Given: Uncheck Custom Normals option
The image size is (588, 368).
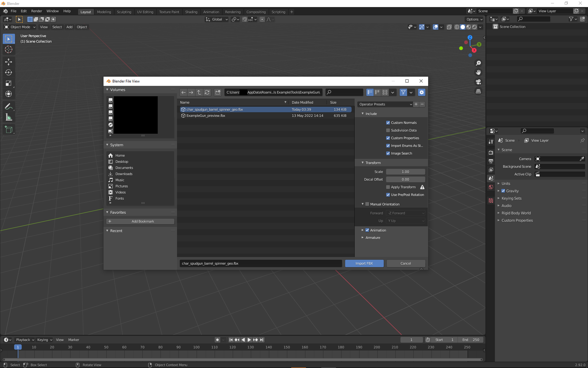Looking at the screenshot, I should (x=388, y=123).
